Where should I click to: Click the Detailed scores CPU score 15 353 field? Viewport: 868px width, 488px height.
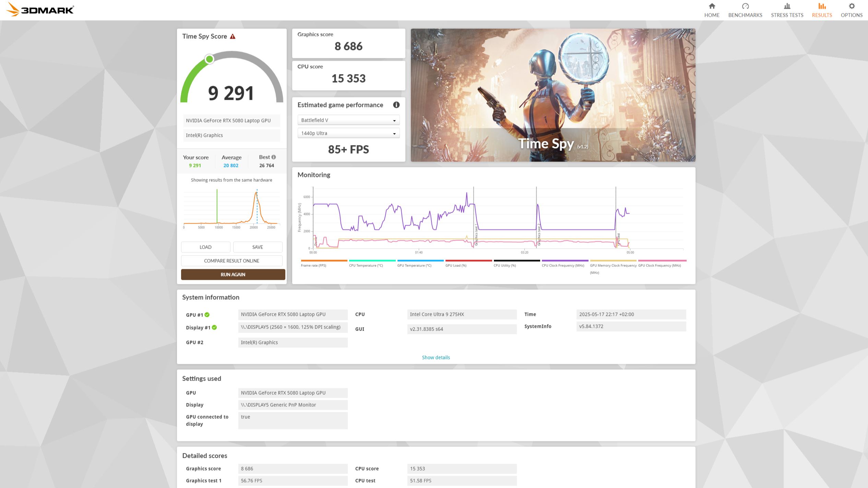[462, 469]
